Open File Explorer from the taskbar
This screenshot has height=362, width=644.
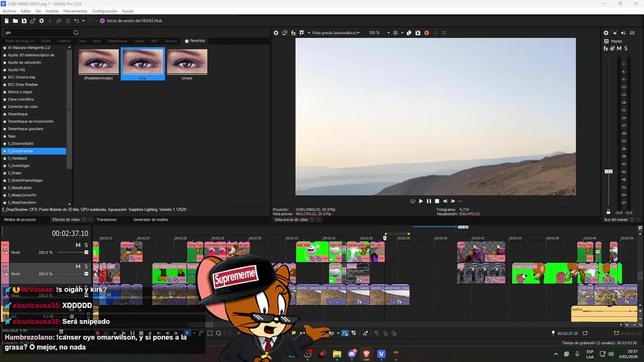coord(337,354)
